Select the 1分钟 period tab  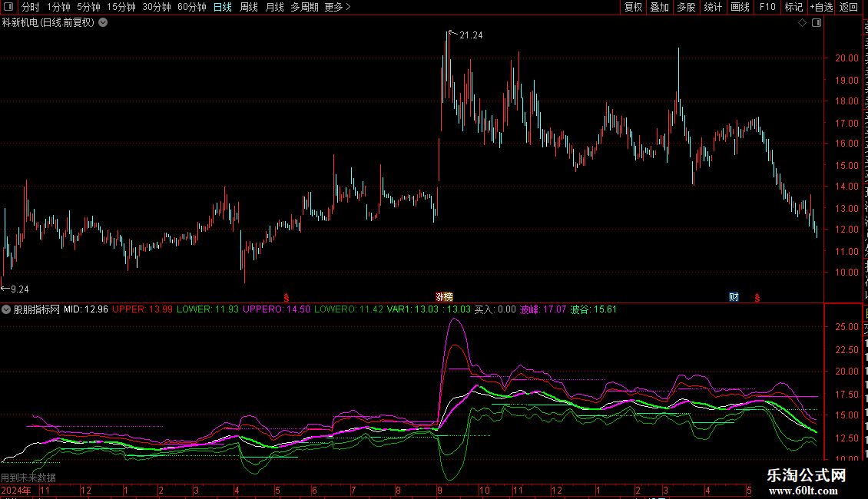[x=58, y=7]
